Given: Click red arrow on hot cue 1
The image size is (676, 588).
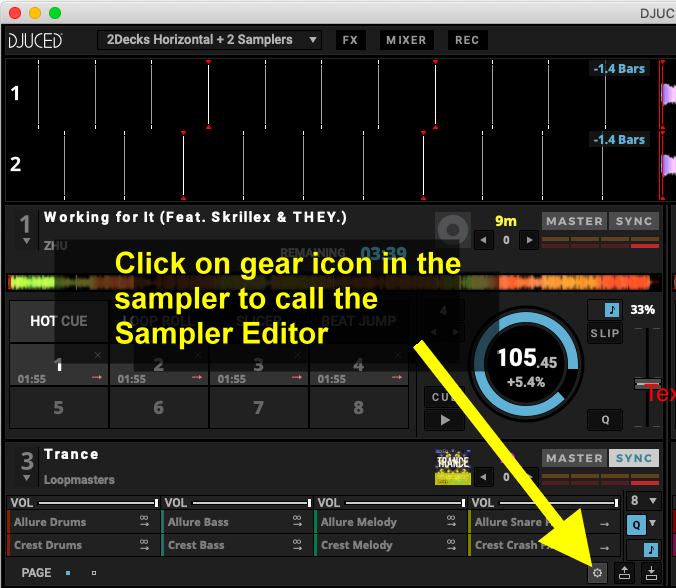Looking at the screenshot, I should pos(97,377).
